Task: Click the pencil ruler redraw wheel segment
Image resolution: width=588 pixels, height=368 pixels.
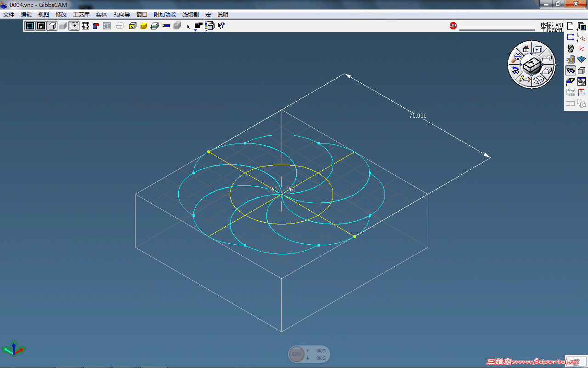Action: pyautogui.click(x=525, y=80)
